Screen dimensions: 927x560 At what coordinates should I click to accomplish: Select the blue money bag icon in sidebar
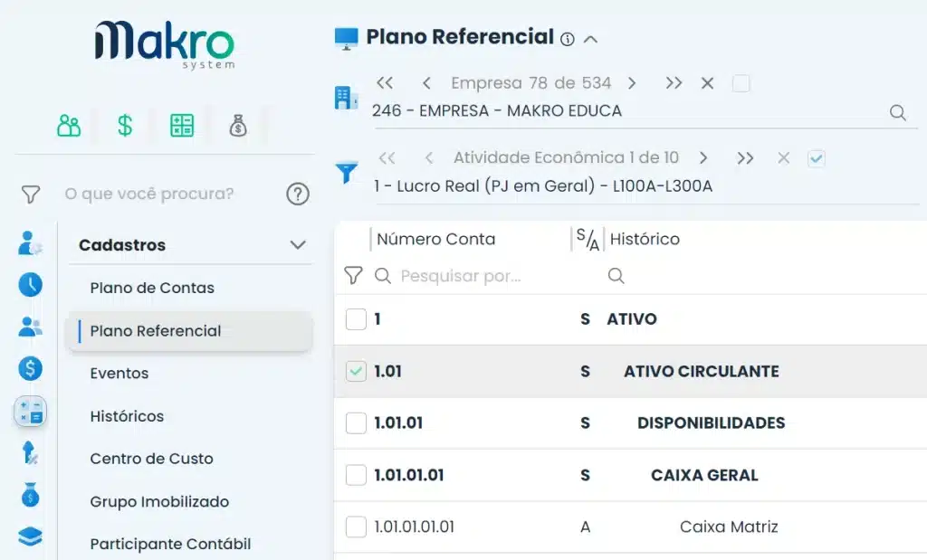point(30,495)
